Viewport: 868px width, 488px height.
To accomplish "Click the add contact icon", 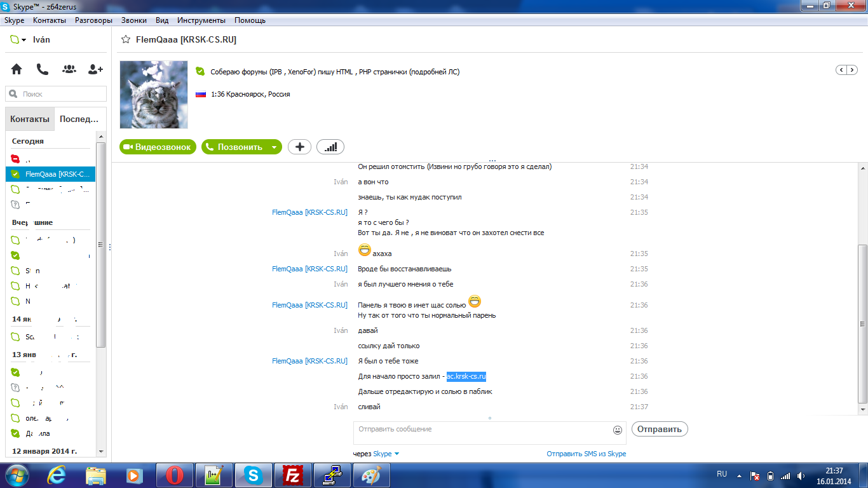I will coord(95,69).
